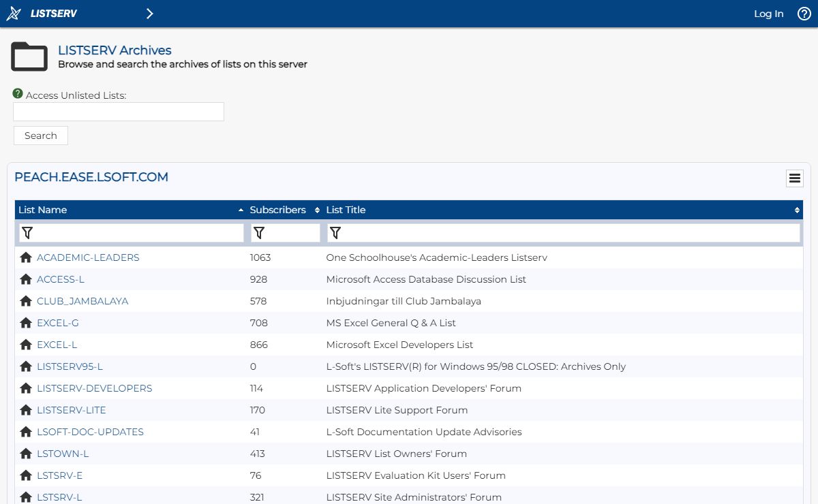This screenshot has width=818, height=504.
Task: Click the Log In link
Action: 769,14
